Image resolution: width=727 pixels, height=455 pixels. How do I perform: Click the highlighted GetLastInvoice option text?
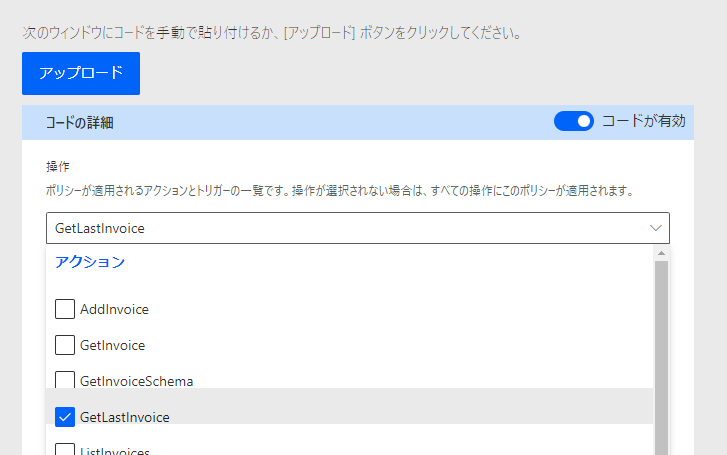click(x=124, y=417)
